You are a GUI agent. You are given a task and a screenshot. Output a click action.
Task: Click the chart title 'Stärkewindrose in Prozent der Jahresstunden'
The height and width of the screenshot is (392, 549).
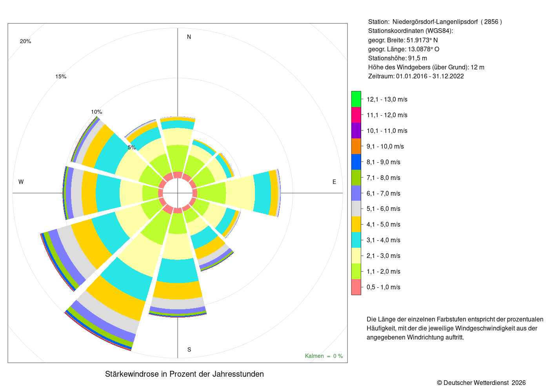coord(184,374)
